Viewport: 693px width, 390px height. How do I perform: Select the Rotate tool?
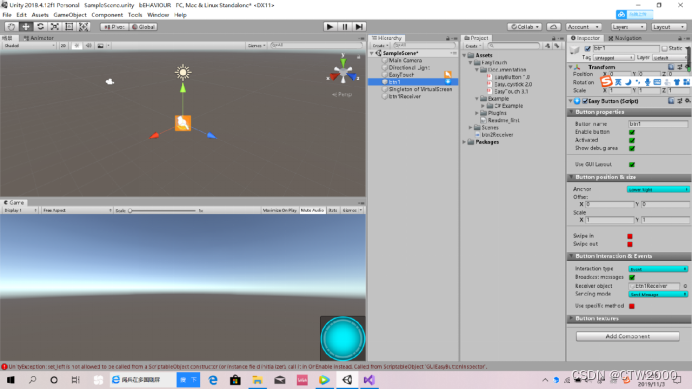click(x=40, y=27)
